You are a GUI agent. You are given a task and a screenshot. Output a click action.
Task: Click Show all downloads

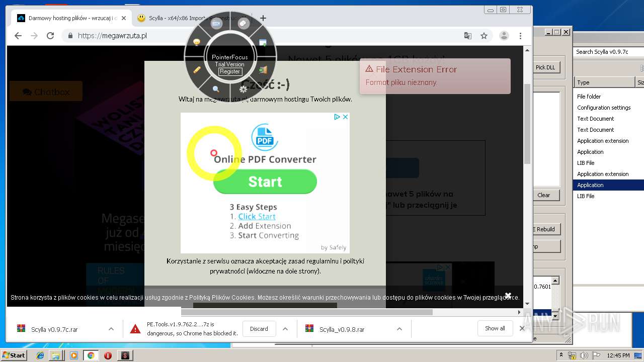(x=495, y=328)
